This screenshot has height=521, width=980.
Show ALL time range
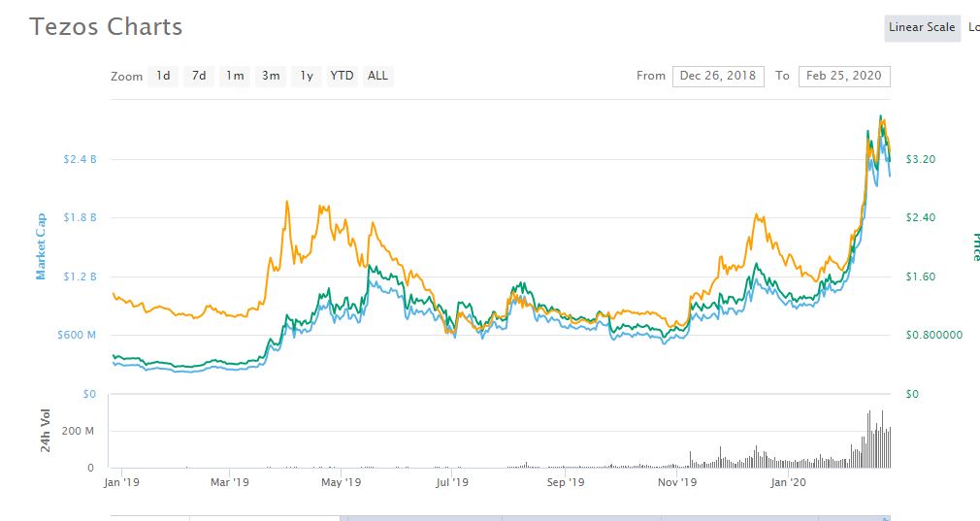point(377,77)
